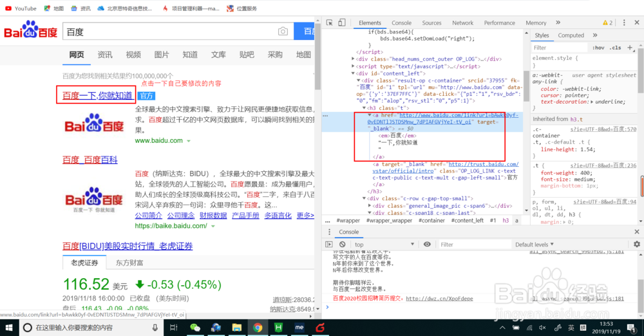The image size is (644, 336).
Task: Switch to the Network tab
Action: pyautogui.click(x=462, y=23)
